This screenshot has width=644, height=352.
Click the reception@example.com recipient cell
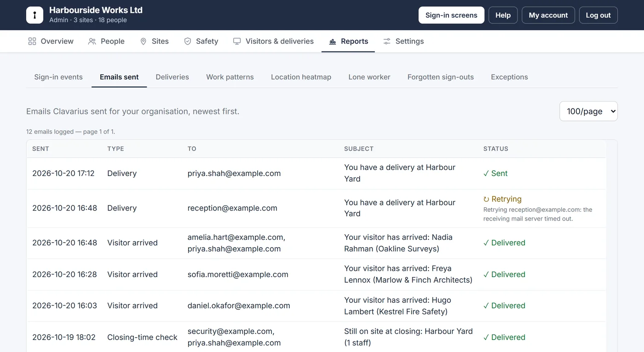click(232, 208)
